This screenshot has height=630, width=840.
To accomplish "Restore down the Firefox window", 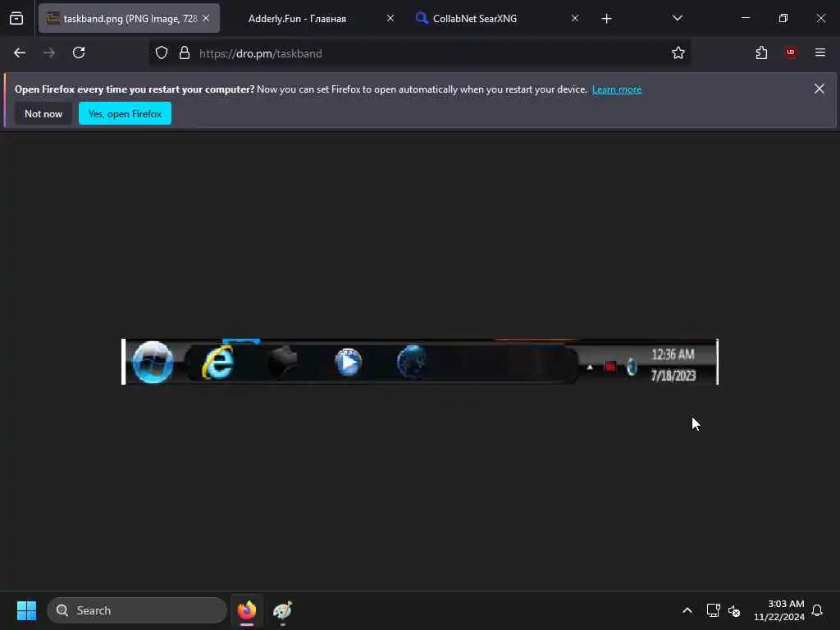I will point(783,18).
